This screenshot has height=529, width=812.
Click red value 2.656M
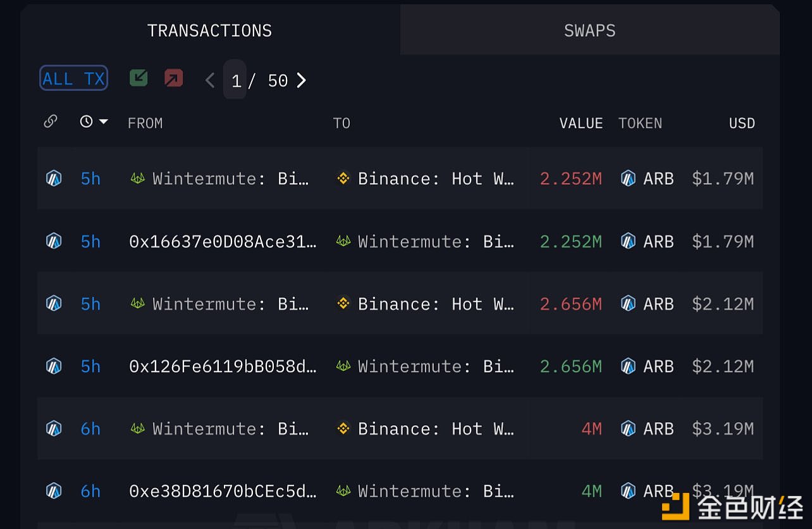[570, 304]
